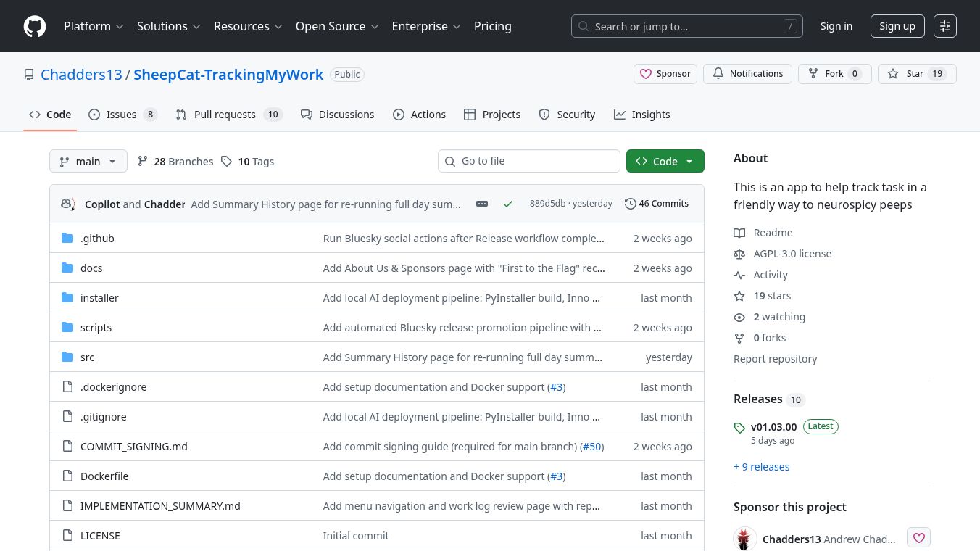Open the Pull requests tab
The width and height of the screenshot is (980, 551).
coord(225,115)
